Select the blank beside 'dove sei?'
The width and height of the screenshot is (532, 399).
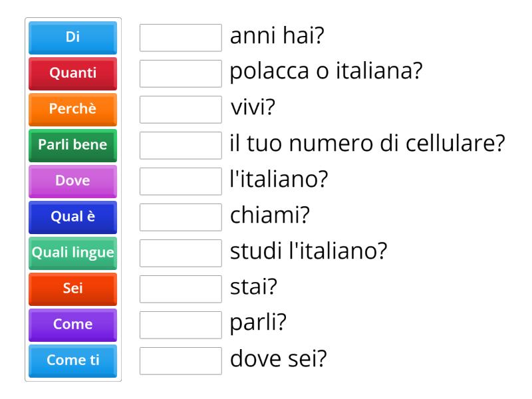180,360
